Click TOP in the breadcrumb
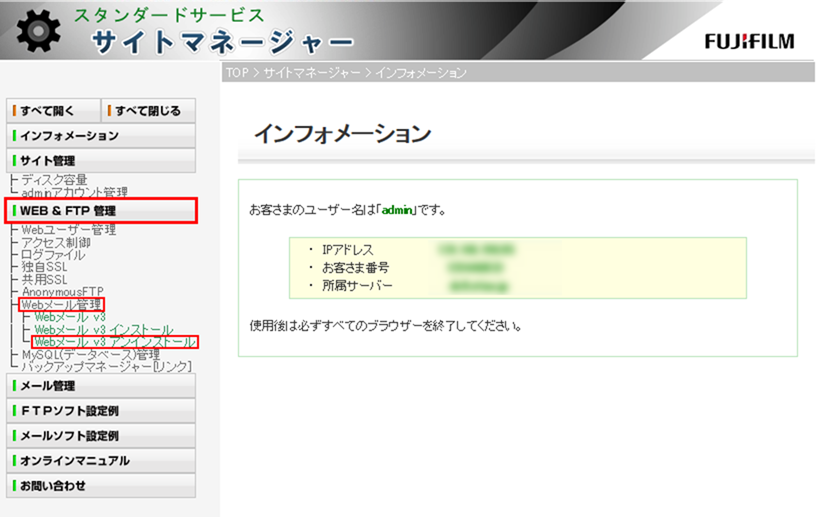This screenshot has height=517, width=820. point(237,73)
